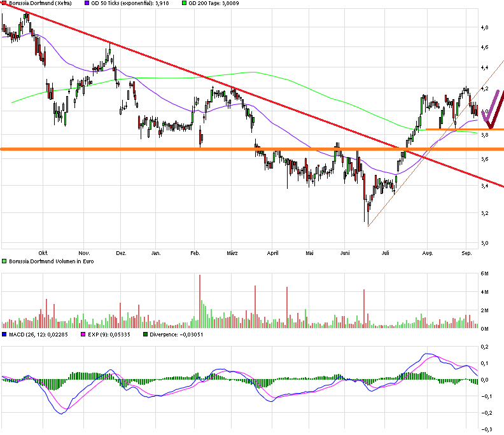Click the 'Okt.' month axis label
504x435 pixels.
(x=43, y=253)
